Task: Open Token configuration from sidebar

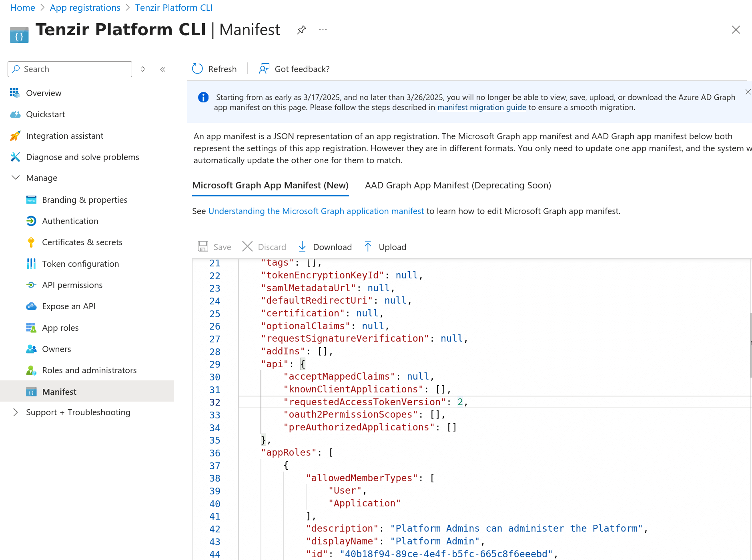Action: [80, 264]
